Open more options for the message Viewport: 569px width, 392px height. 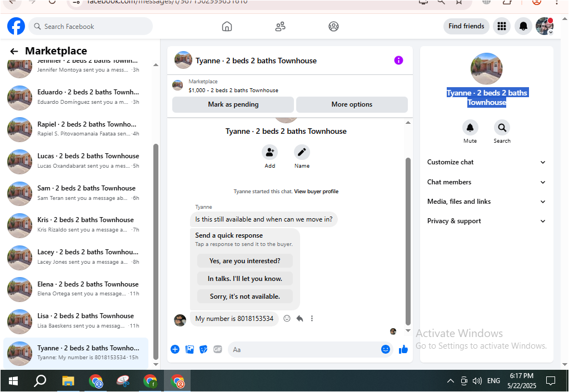(312, 318)
